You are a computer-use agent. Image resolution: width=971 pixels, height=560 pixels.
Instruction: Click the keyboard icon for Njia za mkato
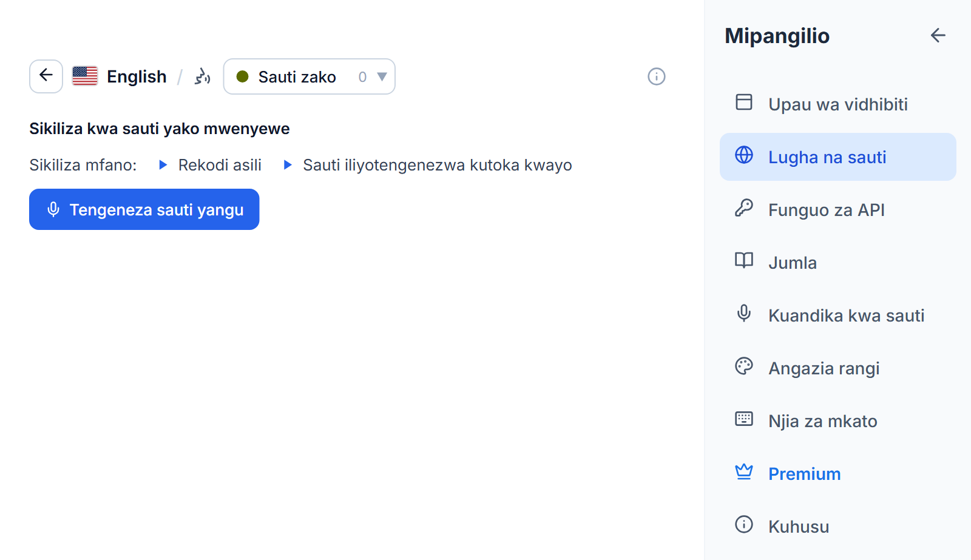(x=744, y=419)
